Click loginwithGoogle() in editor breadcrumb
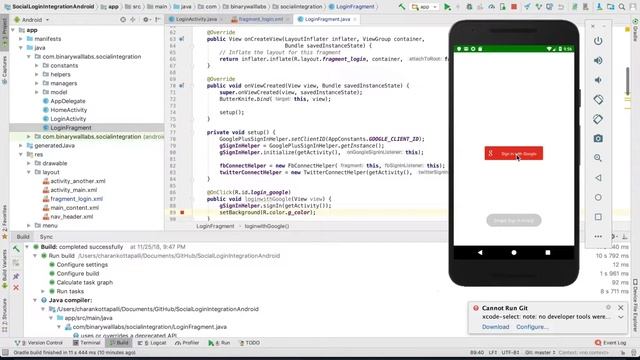 (x=267, y=226)
